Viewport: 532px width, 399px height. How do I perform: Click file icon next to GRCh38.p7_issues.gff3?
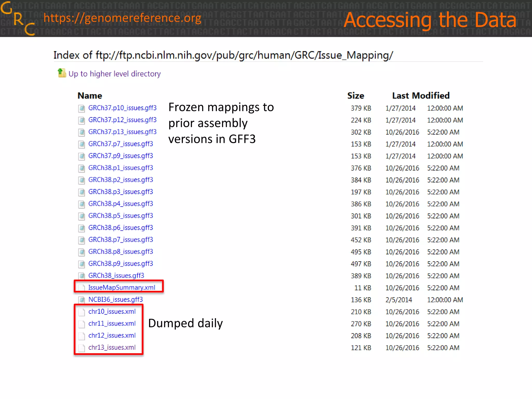[82, 240]
